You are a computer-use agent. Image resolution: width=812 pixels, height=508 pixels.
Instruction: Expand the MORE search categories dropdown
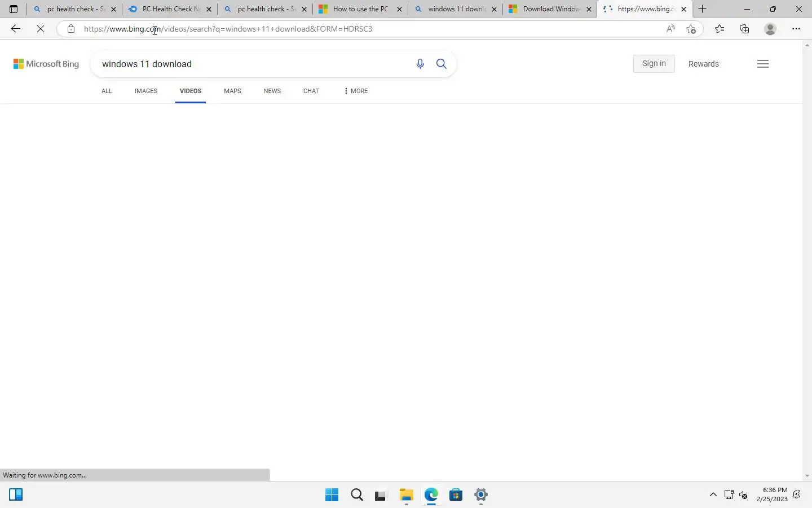[x=356, y=91]
